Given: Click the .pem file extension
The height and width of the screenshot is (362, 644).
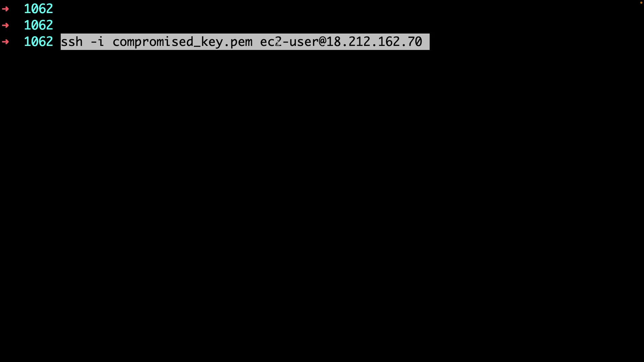Looking at the screenshot, I should [x=238, y=42].
